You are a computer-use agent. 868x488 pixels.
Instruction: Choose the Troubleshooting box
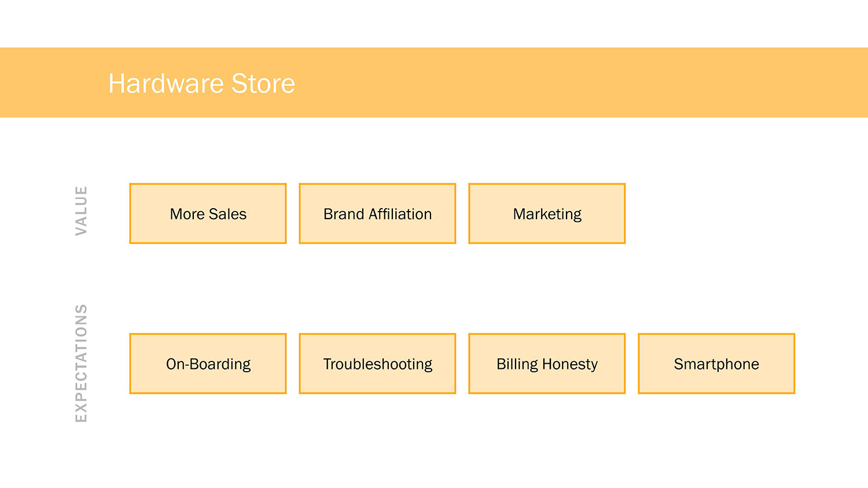(x=377, y=364)
